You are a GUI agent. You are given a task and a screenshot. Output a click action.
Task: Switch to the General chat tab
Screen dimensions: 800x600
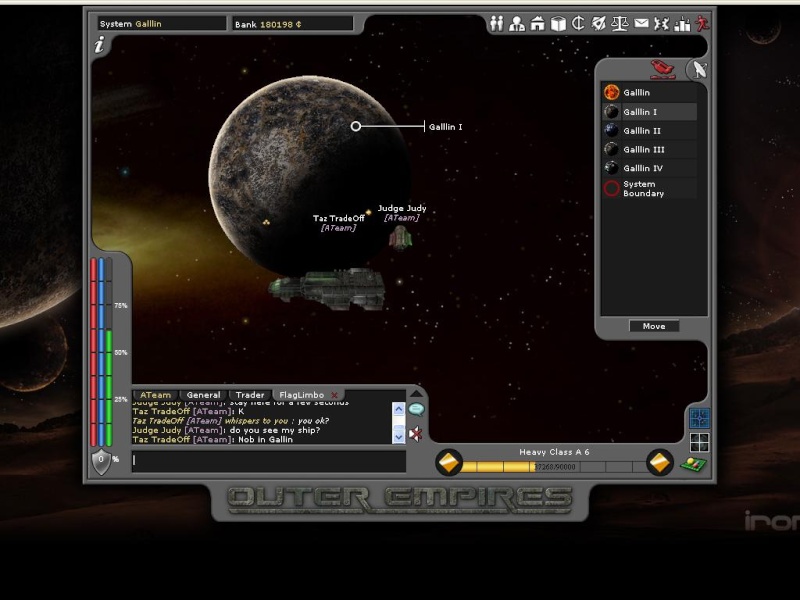[203, 395]
